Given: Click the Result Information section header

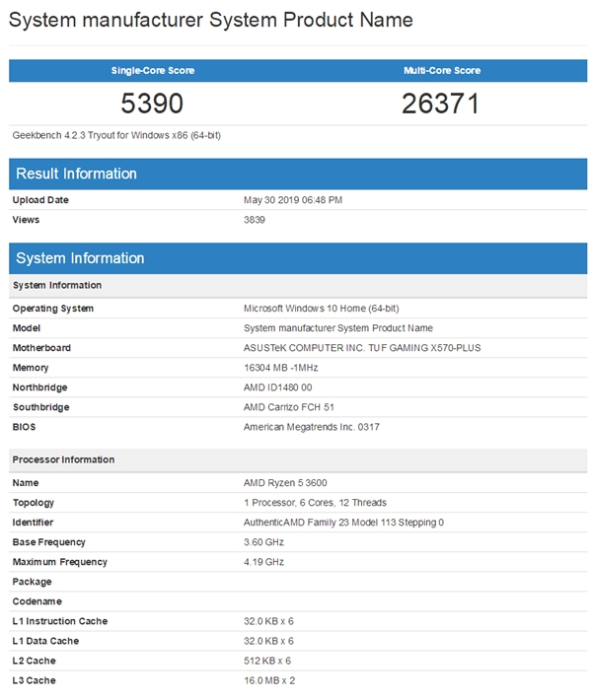Looking at the screenshot, I should (76, 174).
